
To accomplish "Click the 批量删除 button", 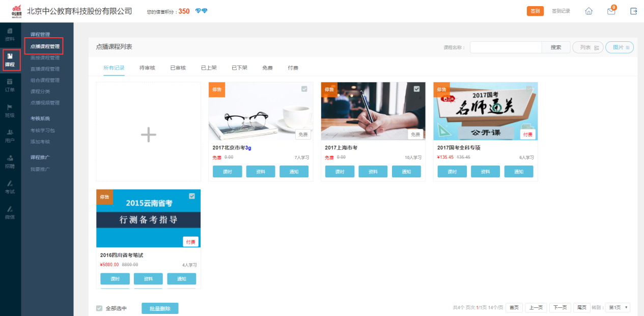I will (160, 308).
